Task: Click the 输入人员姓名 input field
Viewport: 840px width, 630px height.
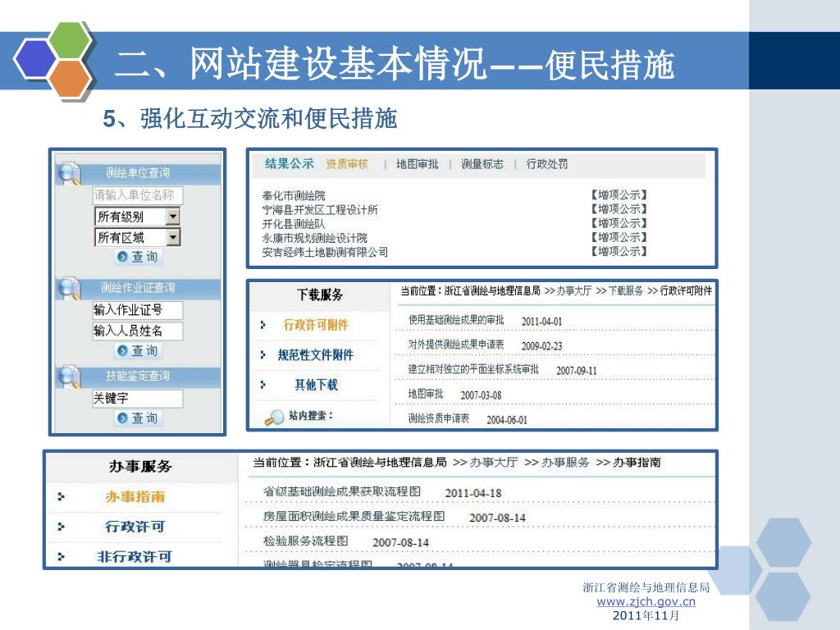Action: 138,331
